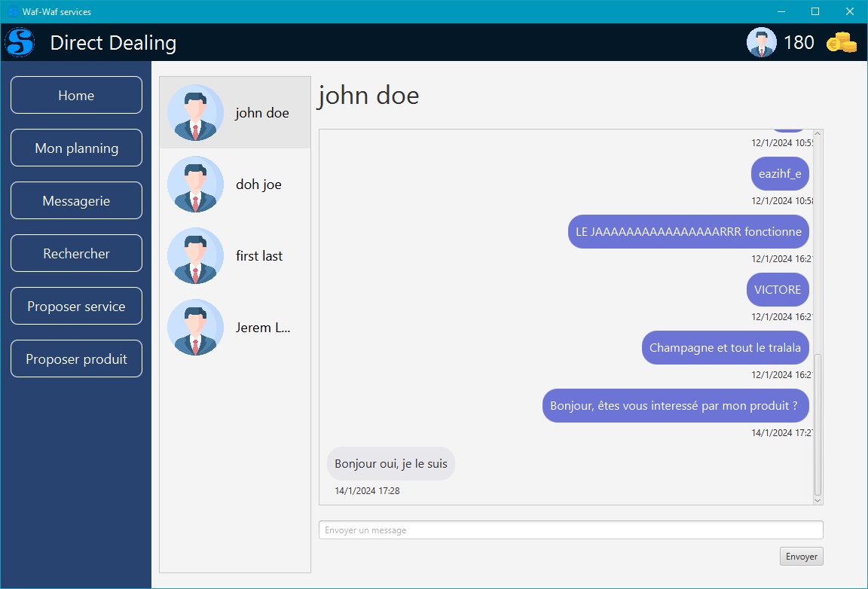The image size is (868, 589).
Task: Open Proposer service page
Action: pos(76,306)
